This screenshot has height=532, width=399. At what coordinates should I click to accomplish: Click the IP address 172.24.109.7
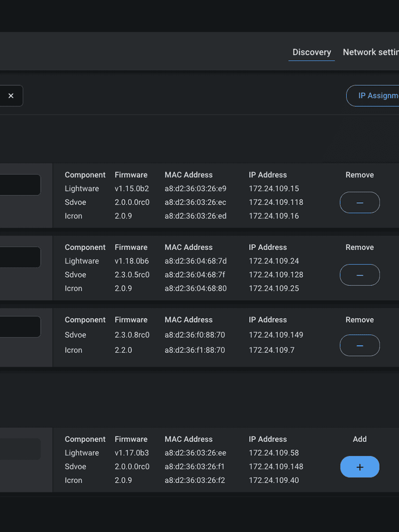pos(271,350)
